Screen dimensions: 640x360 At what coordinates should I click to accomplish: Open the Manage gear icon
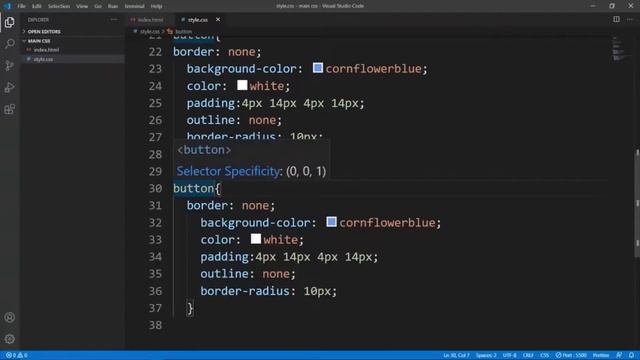coord(9,339)
